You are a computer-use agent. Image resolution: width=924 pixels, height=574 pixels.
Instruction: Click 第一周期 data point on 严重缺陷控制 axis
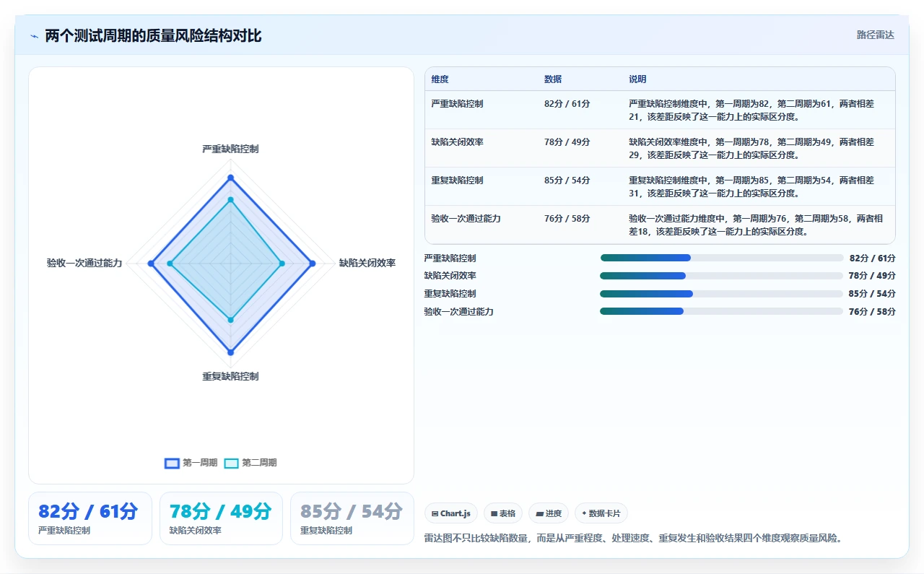coord(230,178)
